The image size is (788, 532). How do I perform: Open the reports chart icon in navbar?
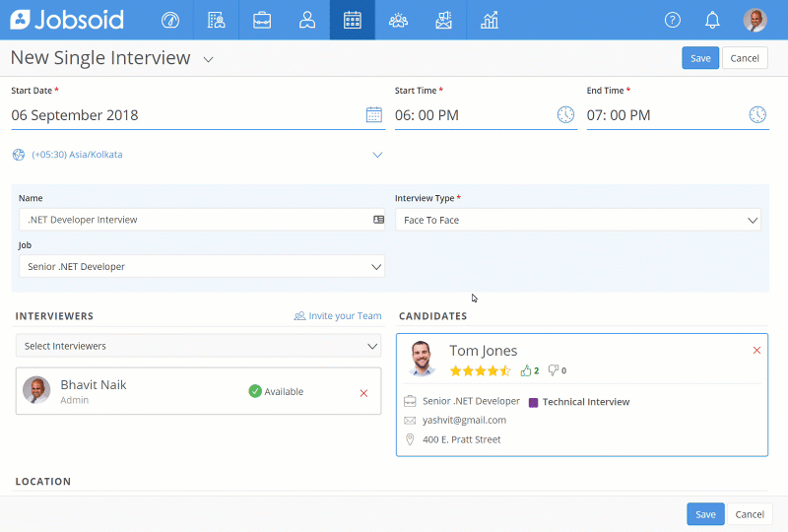pos(490,20)
